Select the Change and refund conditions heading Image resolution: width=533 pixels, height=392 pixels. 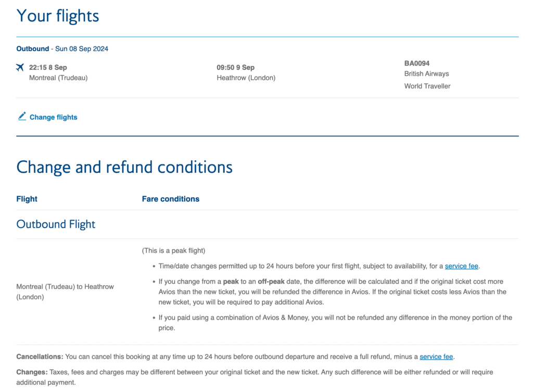coord(125,167)
